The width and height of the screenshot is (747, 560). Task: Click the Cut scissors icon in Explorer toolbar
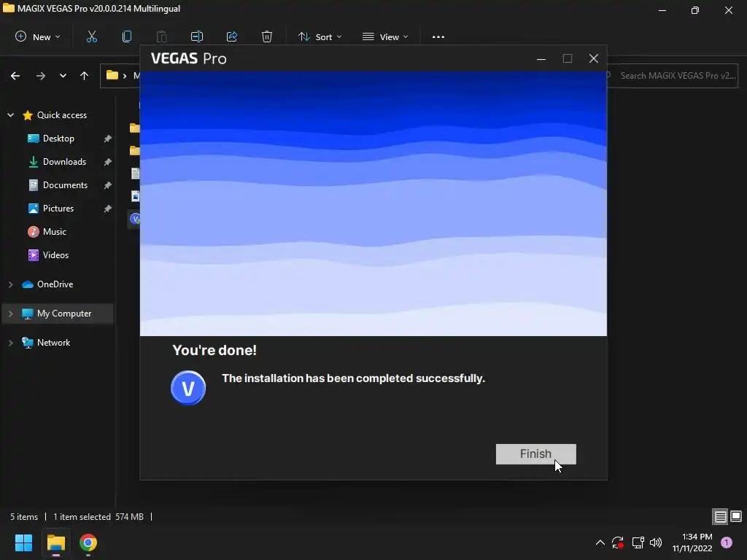(91, 36)
